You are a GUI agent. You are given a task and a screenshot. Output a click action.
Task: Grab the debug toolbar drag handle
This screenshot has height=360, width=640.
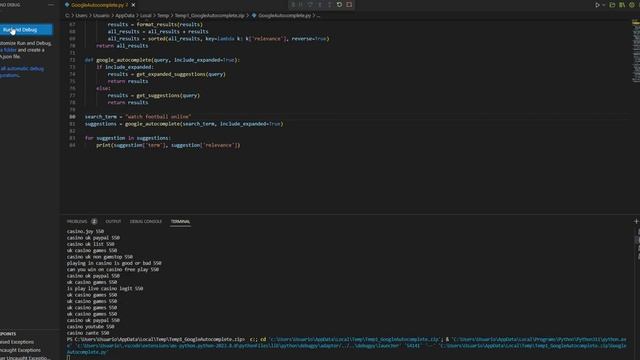point(293,5)
